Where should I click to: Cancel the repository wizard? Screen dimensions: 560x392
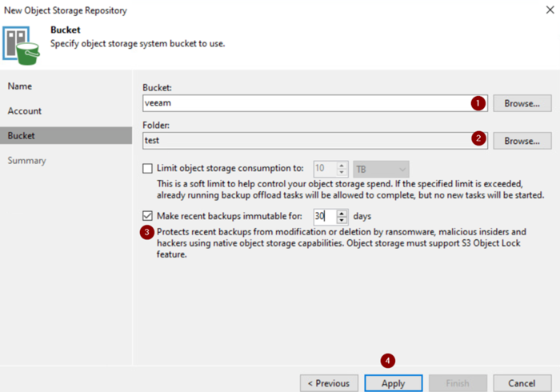coord(522,383)
